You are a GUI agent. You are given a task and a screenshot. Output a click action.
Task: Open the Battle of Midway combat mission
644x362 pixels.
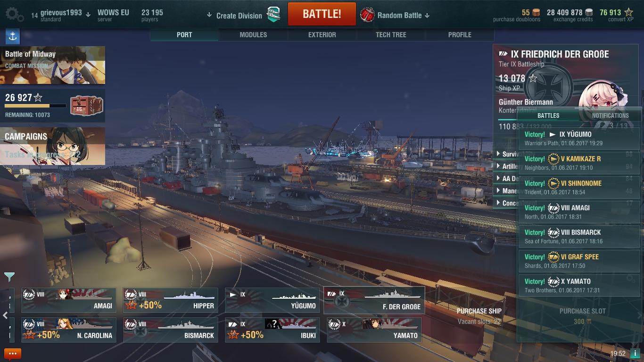tap(53, 65)
